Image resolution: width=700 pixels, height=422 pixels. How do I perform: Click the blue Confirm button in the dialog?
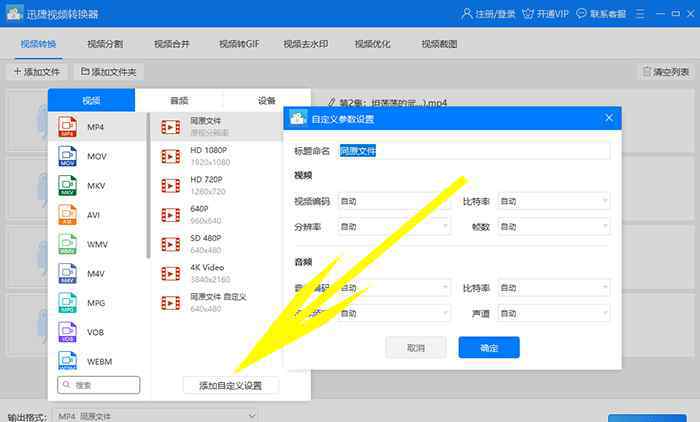point(489,347)
